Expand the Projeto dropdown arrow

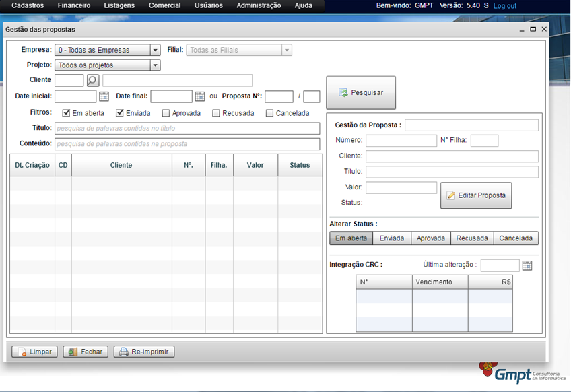tap(155, 65)
